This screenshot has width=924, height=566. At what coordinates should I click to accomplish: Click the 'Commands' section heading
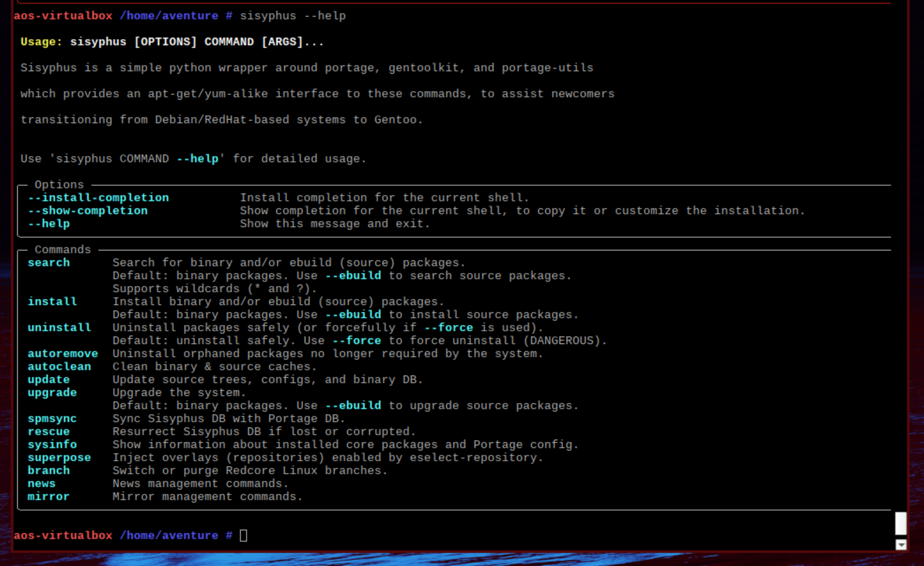click(63, 249)
